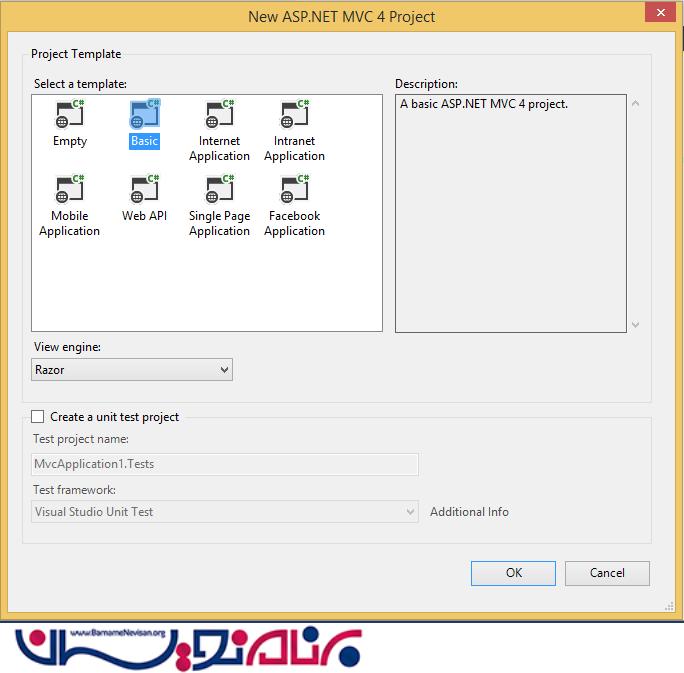684x673 pixels.
Task: Open the Additional Info link
Action: 469,512
